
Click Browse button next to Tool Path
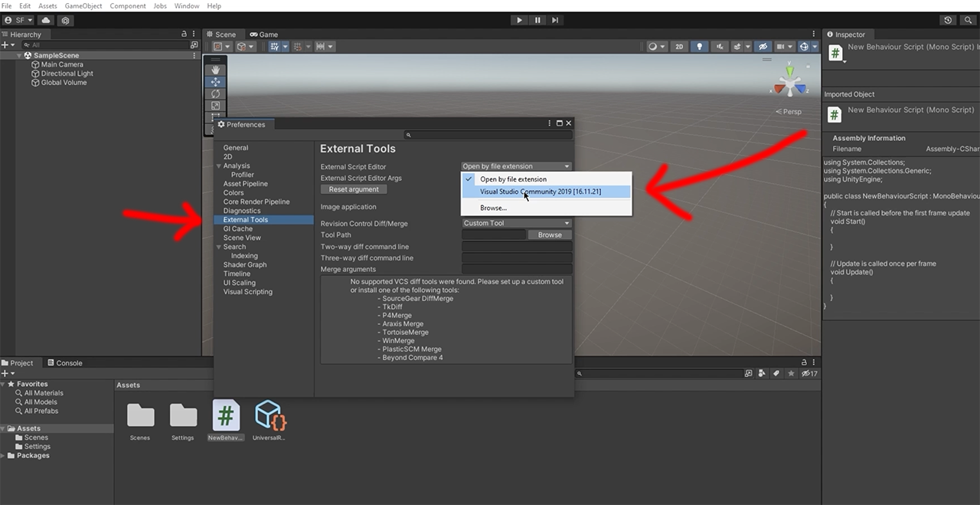[550, 235]
